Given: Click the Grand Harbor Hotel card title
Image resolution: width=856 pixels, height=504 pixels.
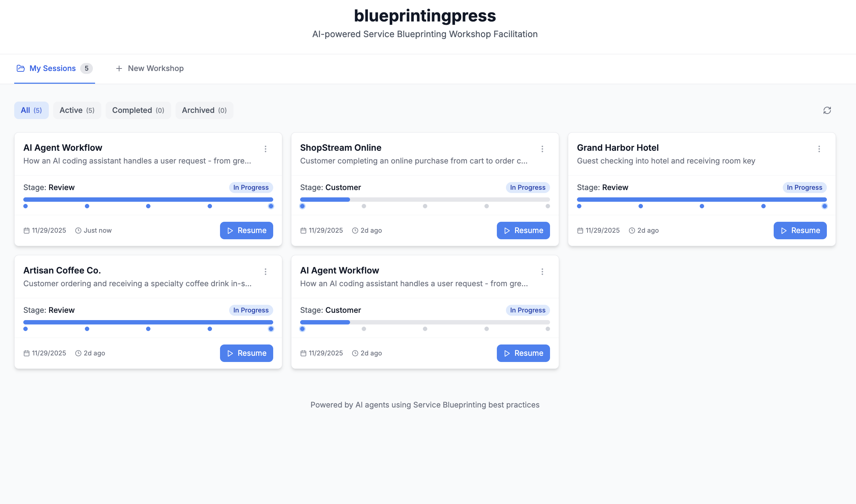Looking at the screenshot, I should point(618,148).
